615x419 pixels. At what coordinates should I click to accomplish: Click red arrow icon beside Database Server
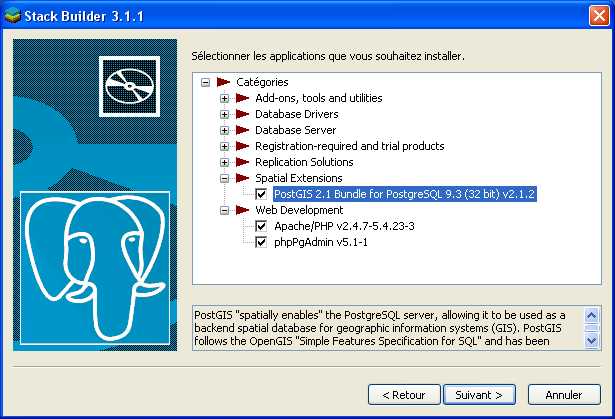[x=242, y=130]
